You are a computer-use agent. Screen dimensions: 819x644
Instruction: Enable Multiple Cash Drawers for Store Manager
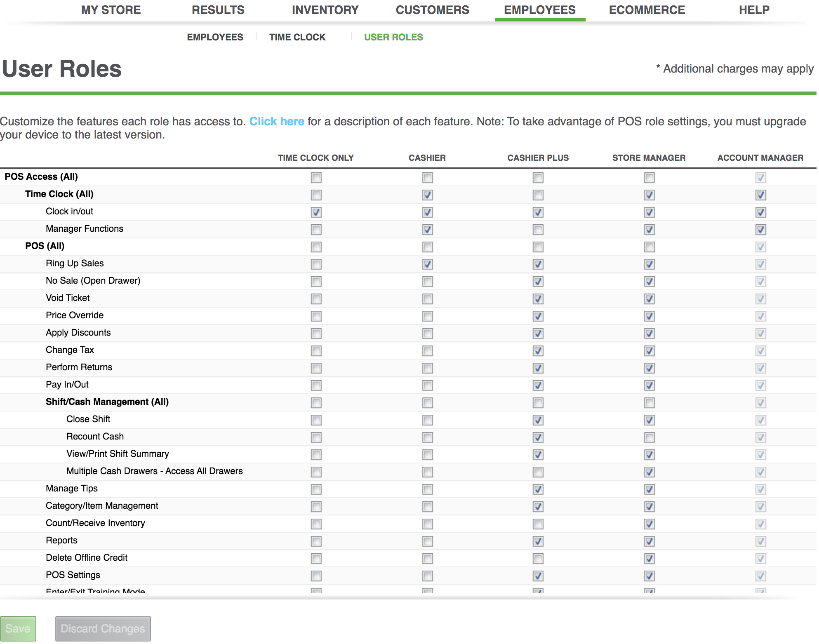[x=649, y=472]
